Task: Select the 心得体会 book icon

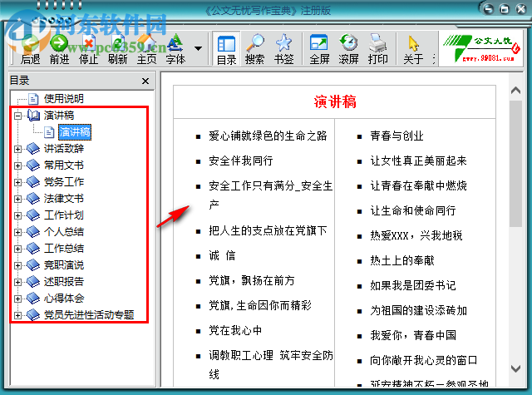Action: coord(33,299)
